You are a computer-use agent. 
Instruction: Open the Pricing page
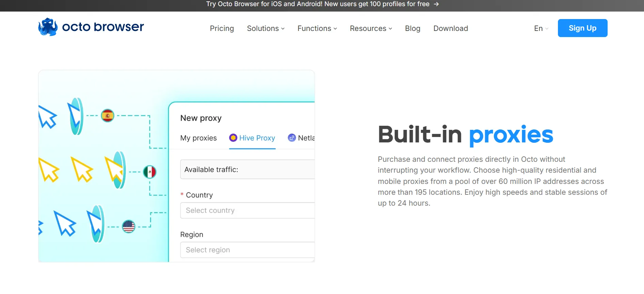222,29
